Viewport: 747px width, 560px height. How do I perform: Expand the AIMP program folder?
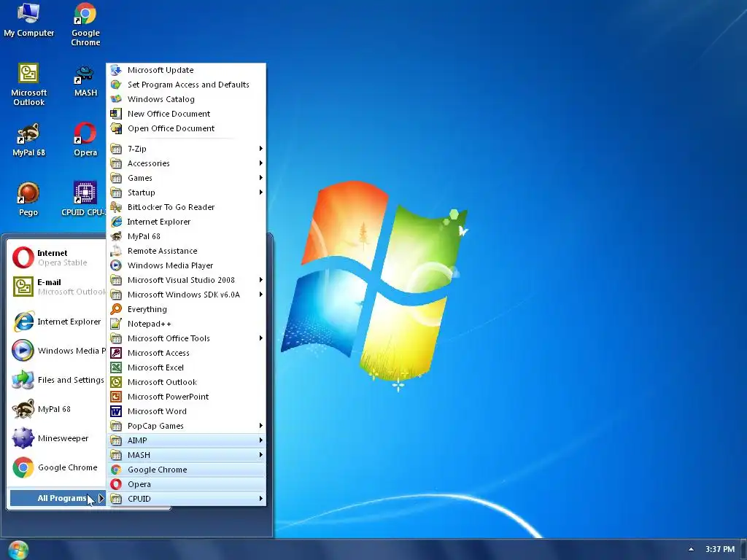coord(186,440)
